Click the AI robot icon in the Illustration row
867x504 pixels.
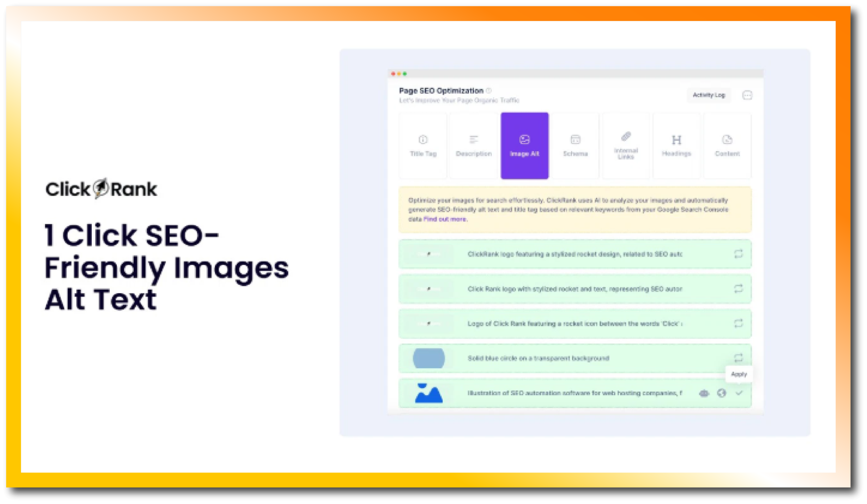click(x=704, y=393)
